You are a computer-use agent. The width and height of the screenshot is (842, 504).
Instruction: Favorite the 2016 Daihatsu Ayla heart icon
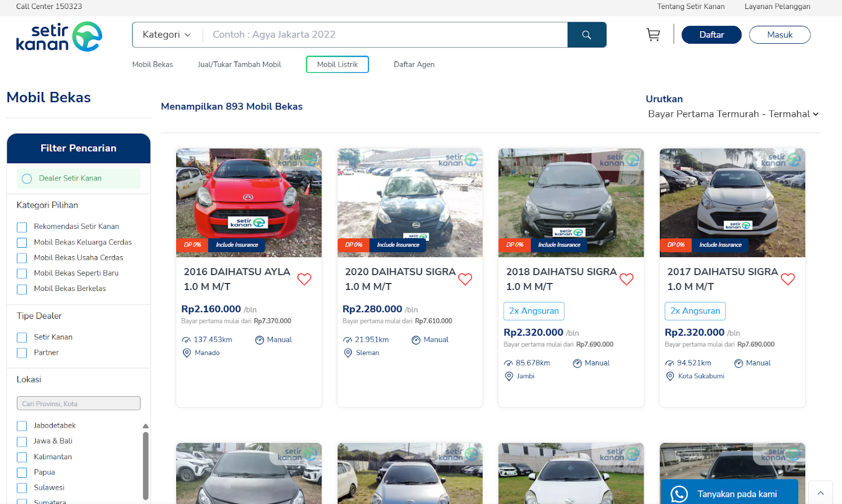(x=304, y=279)
